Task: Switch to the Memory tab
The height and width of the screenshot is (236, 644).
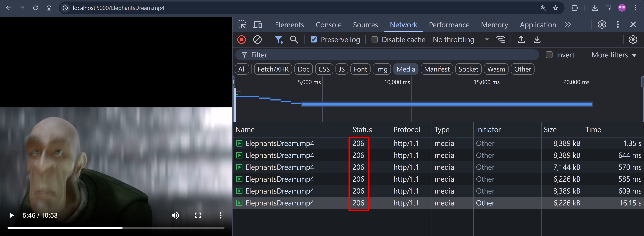Action: [x=494, y=25]
